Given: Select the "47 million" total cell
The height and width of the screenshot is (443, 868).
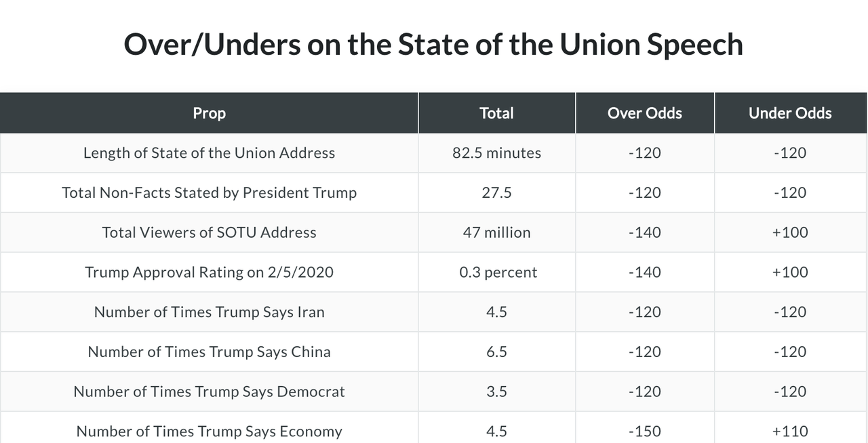Looking at the screenshot, I should [496, 232].
